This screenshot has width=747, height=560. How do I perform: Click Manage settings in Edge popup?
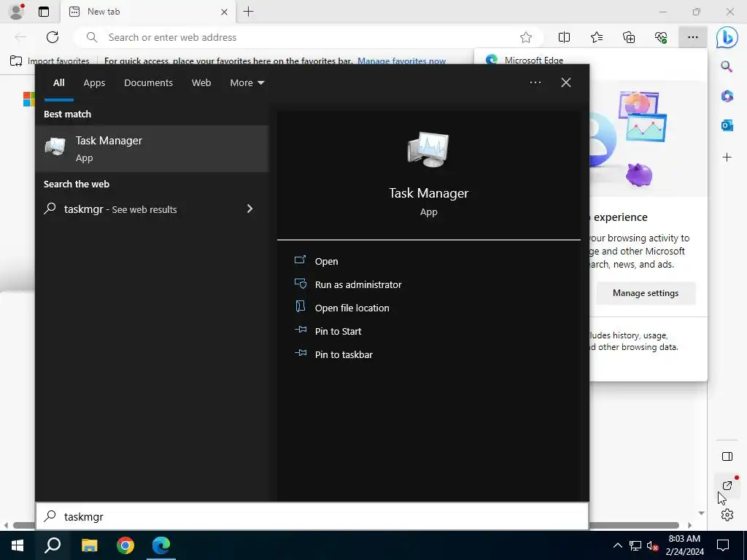646,293
